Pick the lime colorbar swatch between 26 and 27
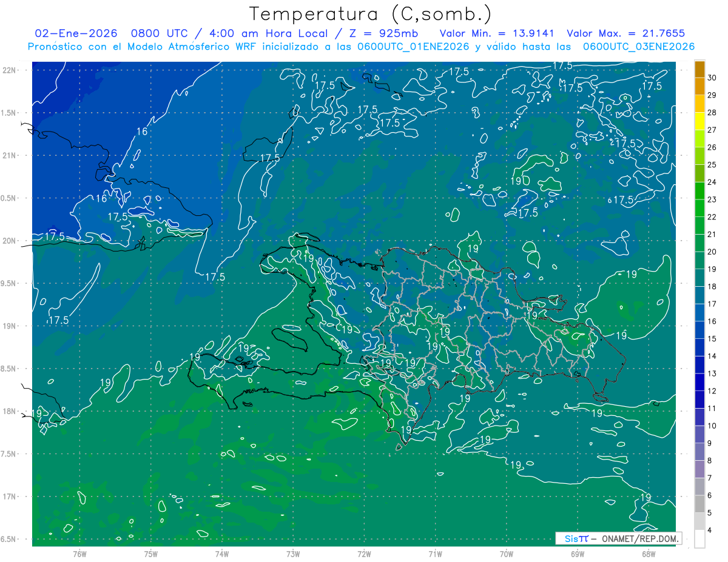 coord(699,138)
